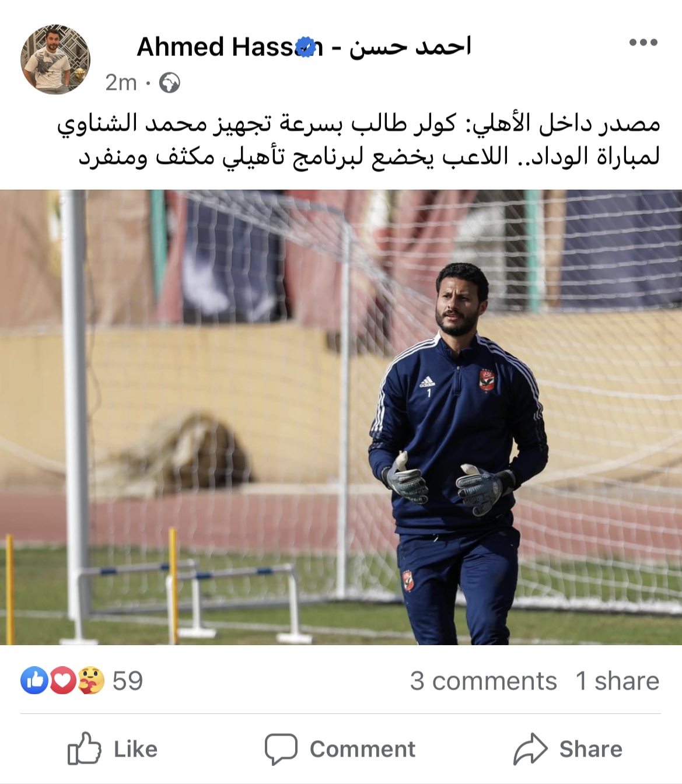Click the Like button label
Viewport: 682px width, 784px height.
(x=135, y=749)
